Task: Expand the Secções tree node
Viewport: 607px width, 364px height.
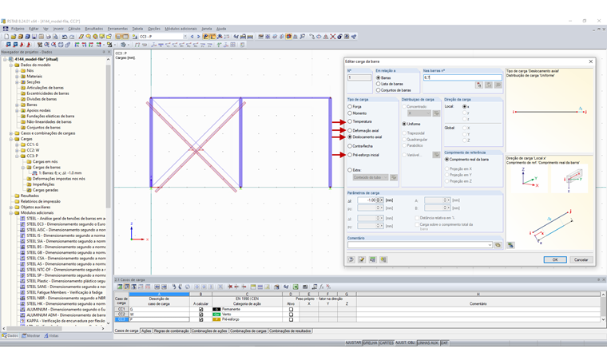Action: 17,82
